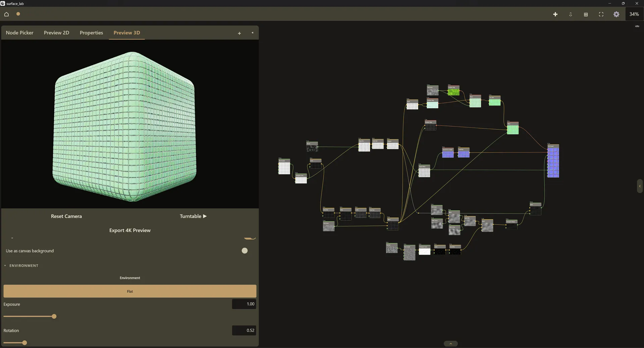Select the Normal from Height node

coord(448,153)
